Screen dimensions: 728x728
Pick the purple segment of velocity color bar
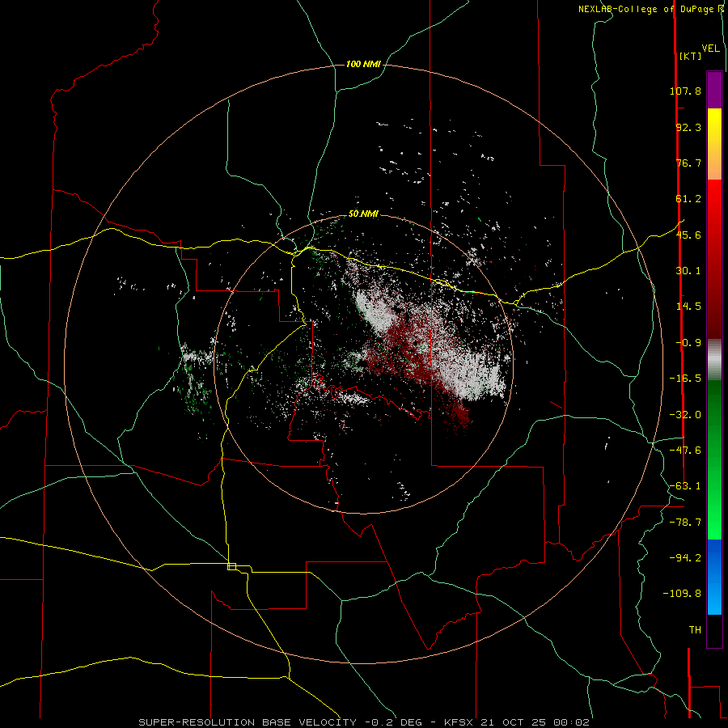click(x=714, y=90)
